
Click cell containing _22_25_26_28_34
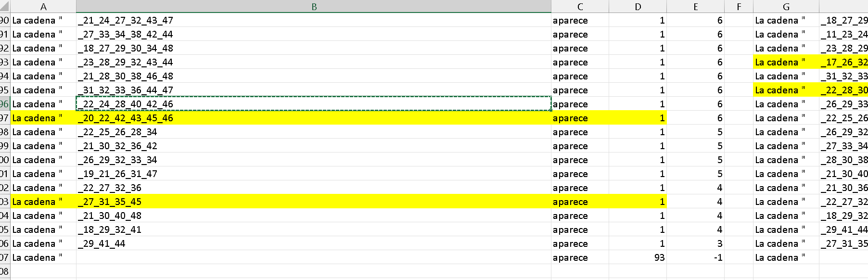click(314, 132)
